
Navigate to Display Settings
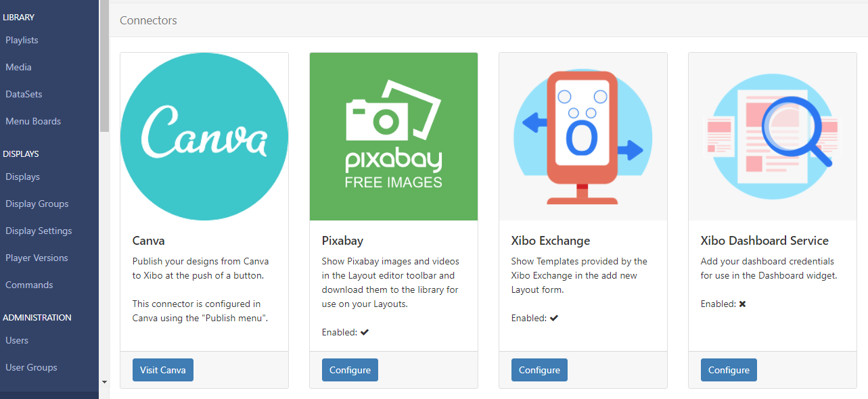[39, 231]
